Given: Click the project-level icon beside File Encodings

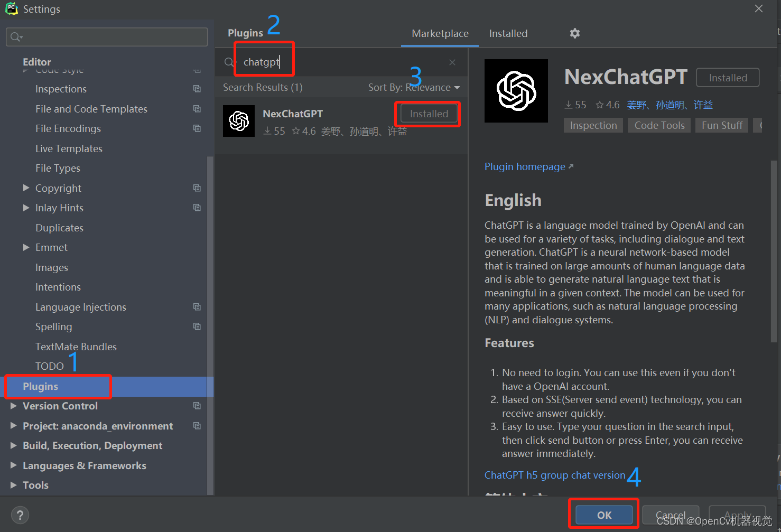Looking at the screenshot, I should tap(197, 128).
